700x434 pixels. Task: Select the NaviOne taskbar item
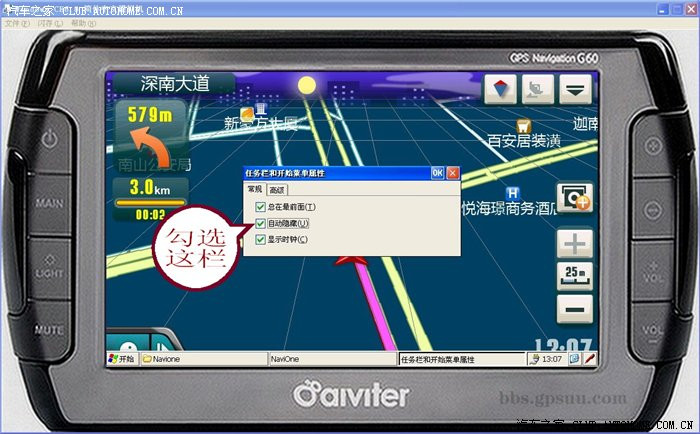tap(333, 359)
